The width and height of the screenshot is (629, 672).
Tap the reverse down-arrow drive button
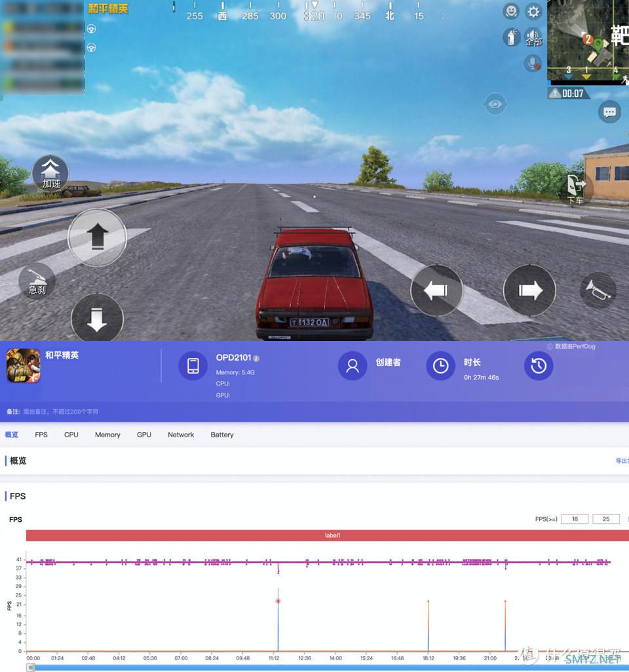pos(97,319)
